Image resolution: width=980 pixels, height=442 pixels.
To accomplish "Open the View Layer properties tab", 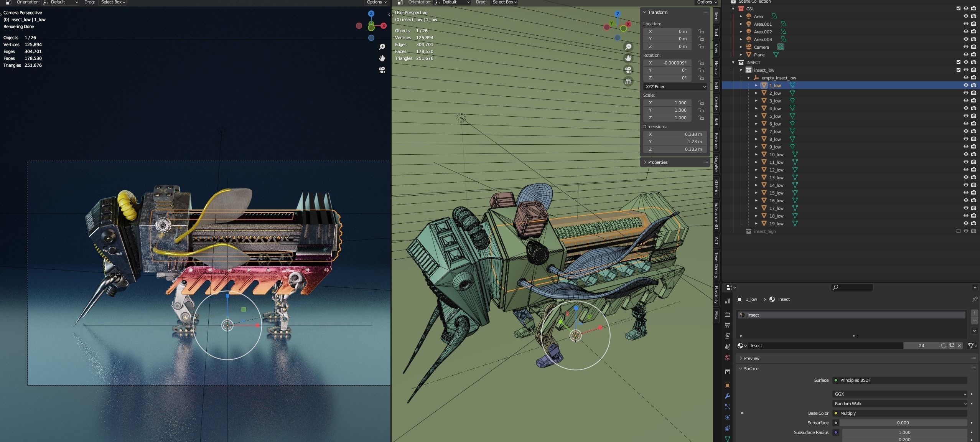I will (x=727, y=336).
